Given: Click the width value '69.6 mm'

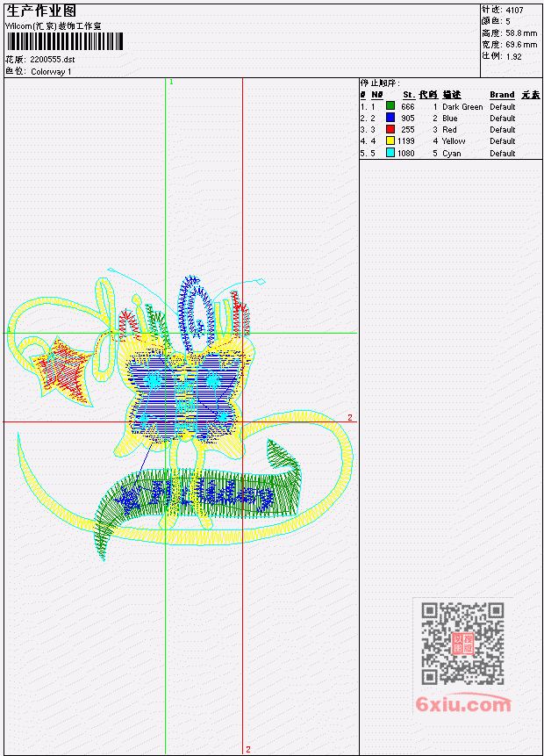Looking at the screenshot, I should point(521,45).
